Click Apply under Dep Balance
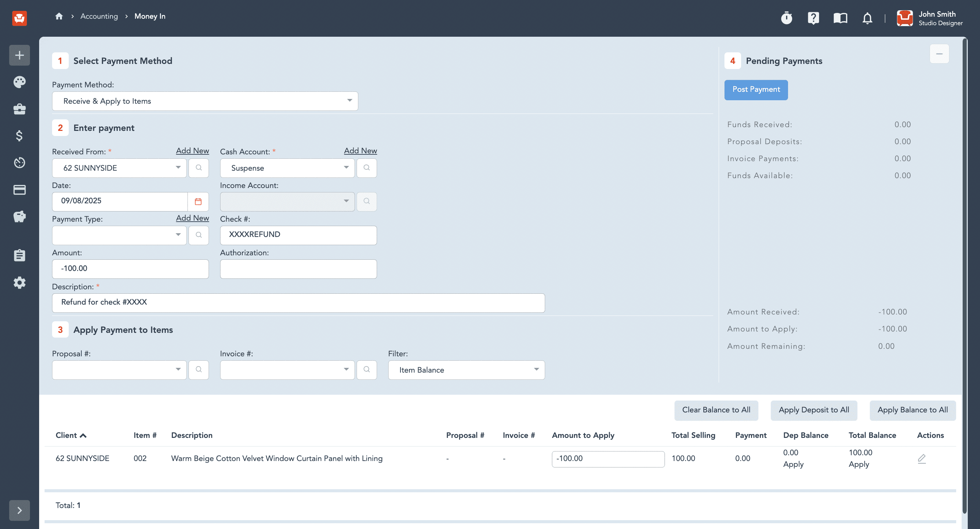 click(793, 464)
